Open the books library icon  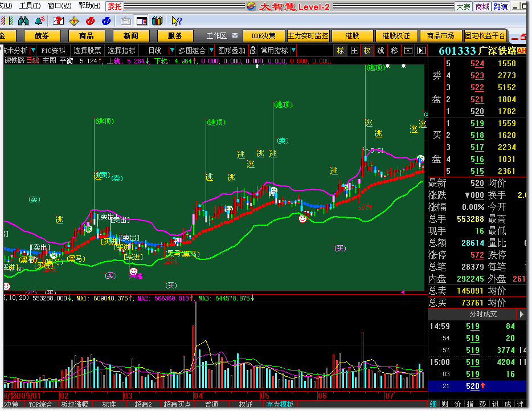(x=157, y=21)
